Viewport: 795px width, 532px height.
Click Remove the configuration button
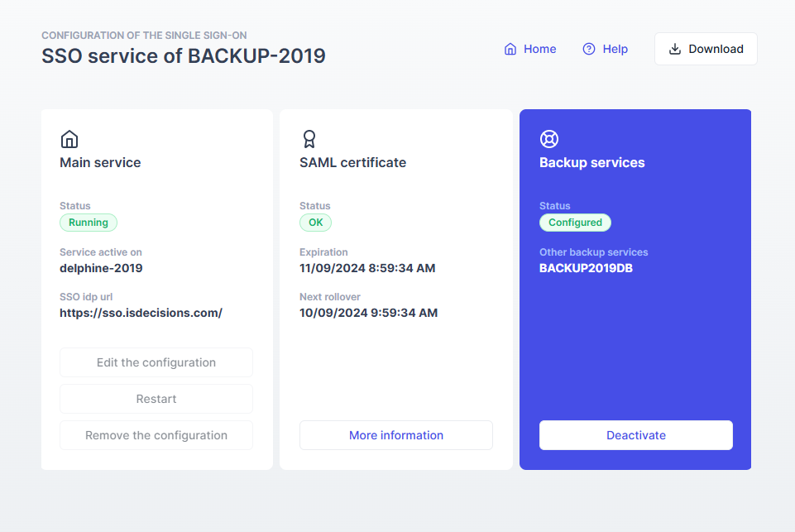[x=156, y=435]
